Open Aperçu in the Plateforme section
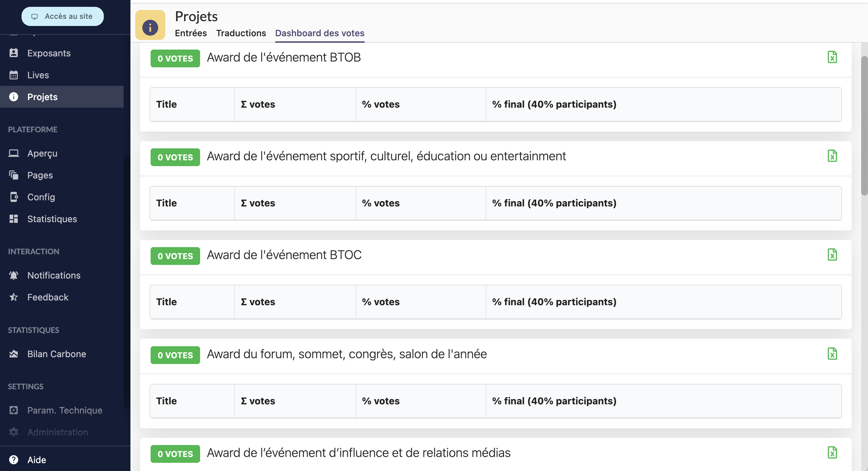868x471 pixels. (62, 153)
